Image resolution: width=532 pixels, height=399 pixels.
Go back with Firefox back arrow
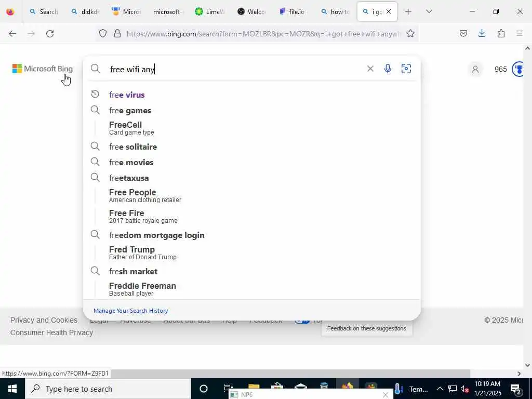coord(12,34)
